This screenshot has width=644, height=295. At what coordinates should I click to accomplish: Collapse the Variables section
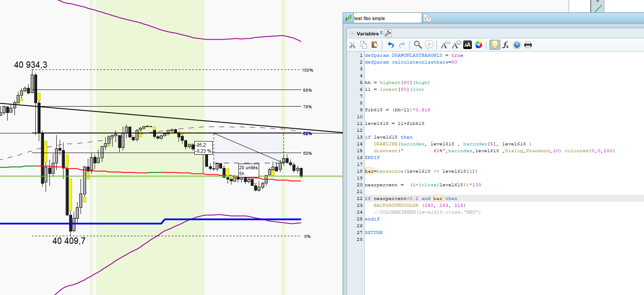(352, 34)
